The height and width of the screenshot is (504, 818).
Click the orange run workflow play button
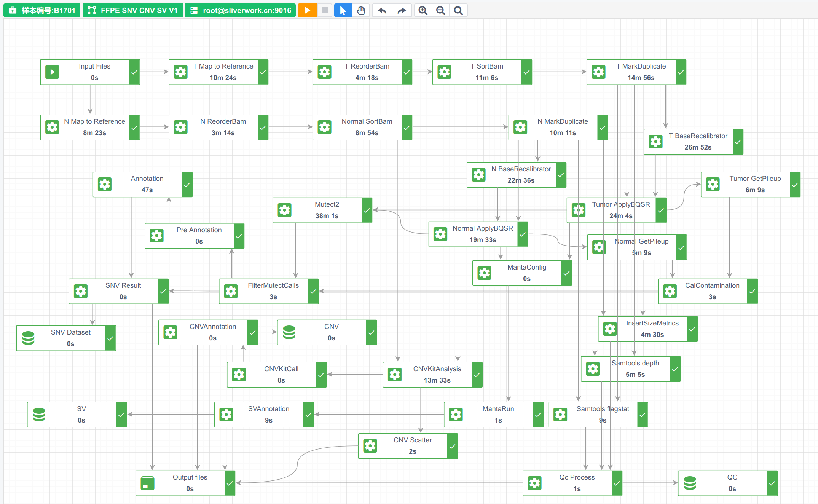[x=307, y=10]
